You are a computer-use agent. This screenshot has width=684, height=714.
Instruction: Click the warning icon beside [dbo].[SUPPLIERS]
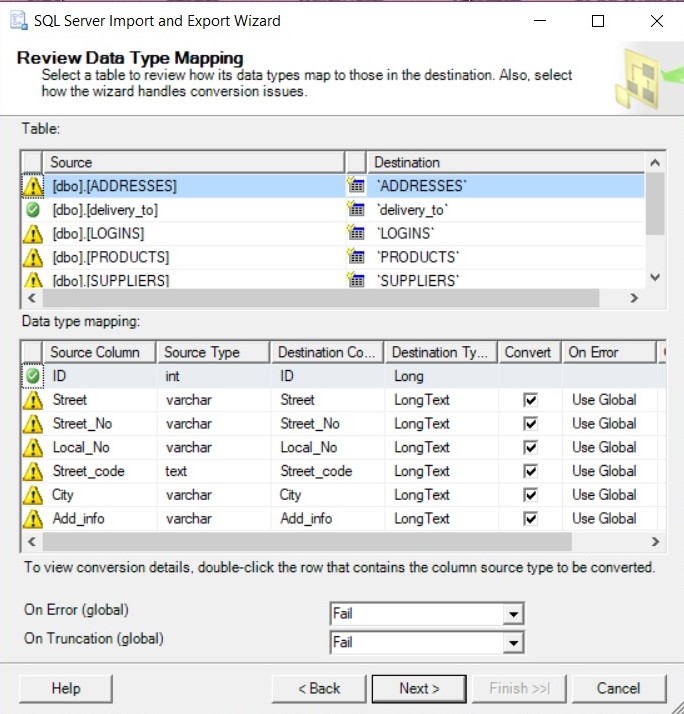coord(33,279)
